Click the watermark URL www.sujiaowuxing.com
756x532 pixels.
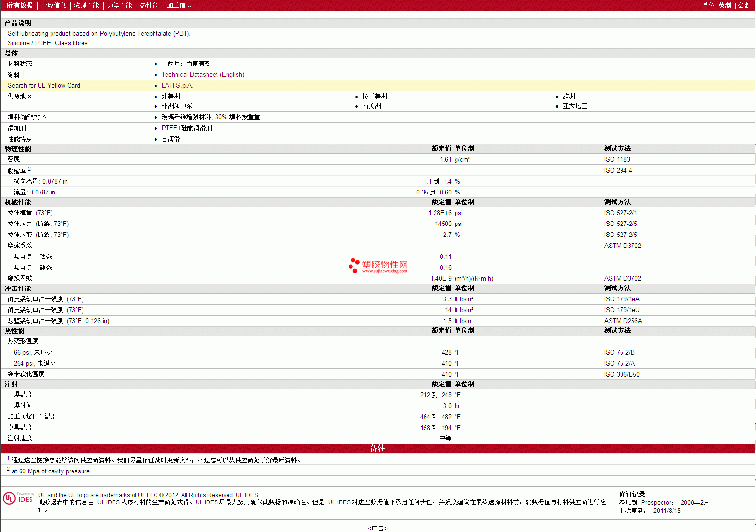click(384, 271)
